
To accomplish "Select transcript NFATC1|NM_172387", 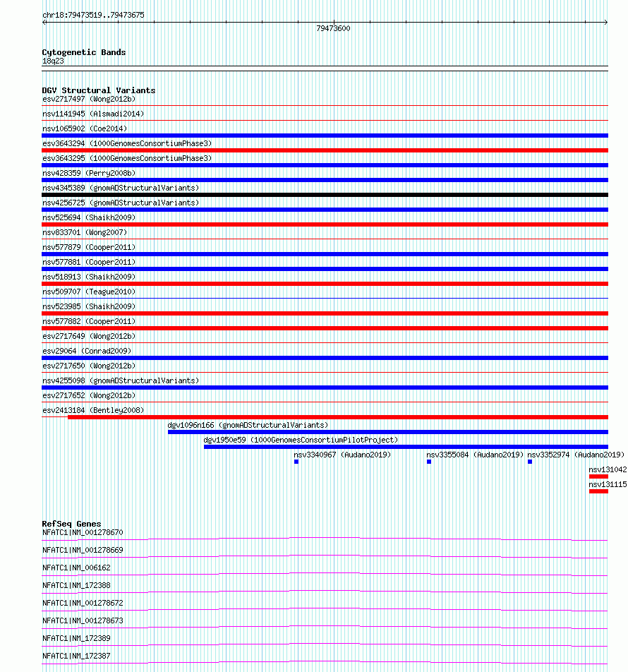I will pyautogui.click(x=76, y=656).
